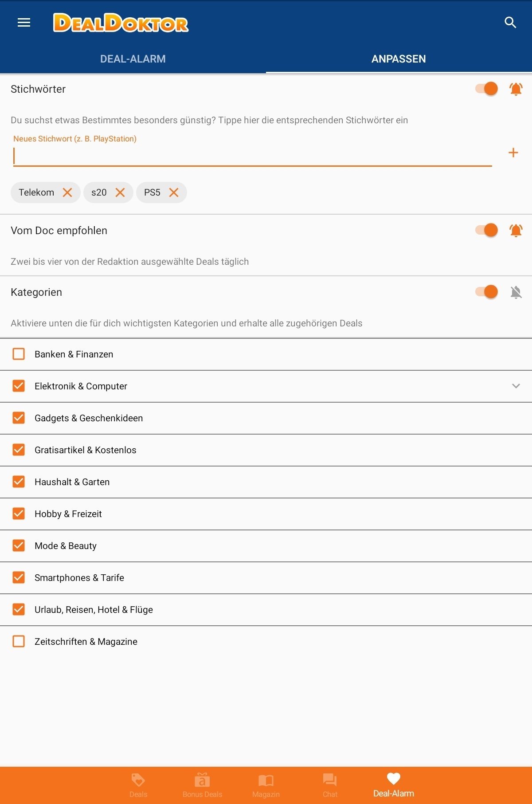Toggle the Kategorien switch
532x804 pixels.
(x=486, y=292)
